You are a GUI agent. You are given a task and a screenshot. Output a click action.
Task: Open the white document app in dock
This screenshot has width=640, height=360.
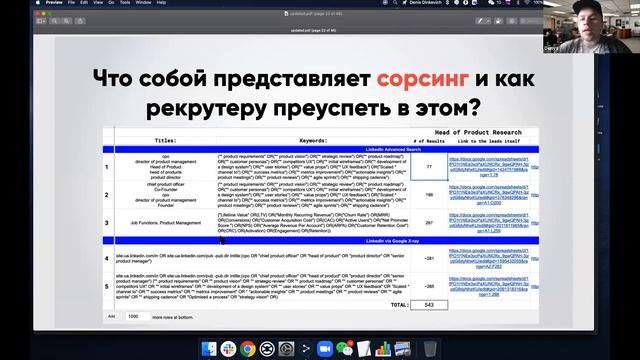pyautogui.click(x=364, y=349)
